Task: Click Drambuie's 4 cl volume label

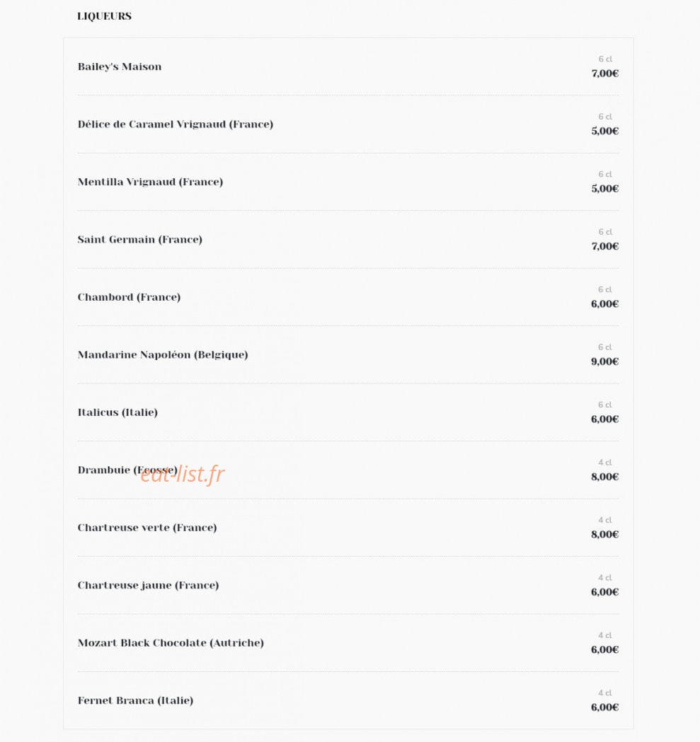Action: coord(605,463)
